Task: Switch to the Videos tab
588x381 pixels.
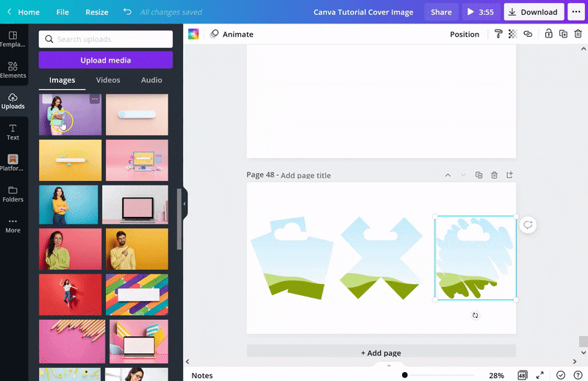Action: pyautogui.click(x=108, y=80)
